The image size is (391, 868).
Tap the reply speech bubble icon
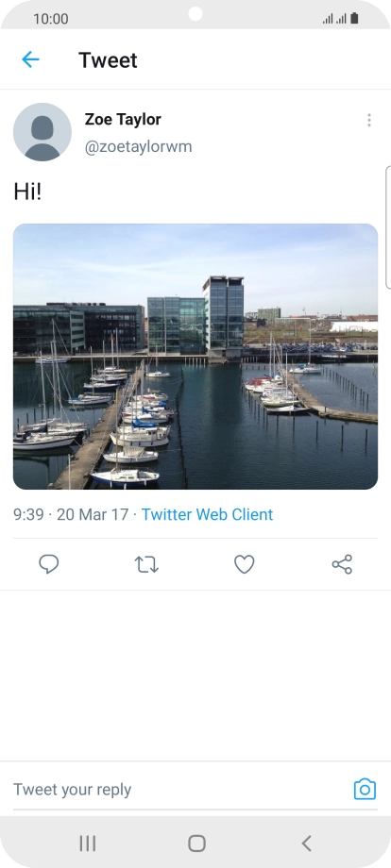(x=49, y=564)
